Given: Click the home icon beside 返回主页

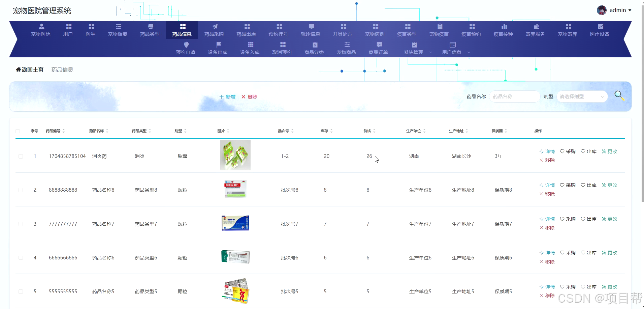Looking at the screenshot, I should (18, 69).
